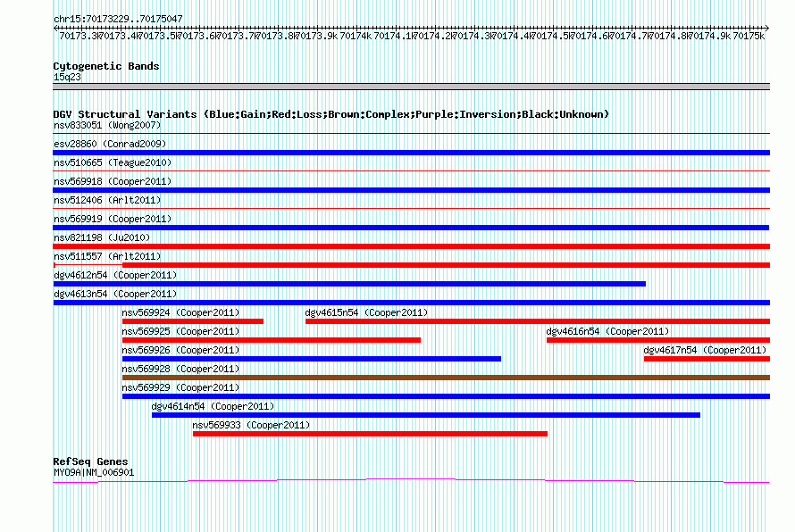Click the chr15:70173229..70175047 coordinate label
The image size is (795, 532).
pos(118,19)
